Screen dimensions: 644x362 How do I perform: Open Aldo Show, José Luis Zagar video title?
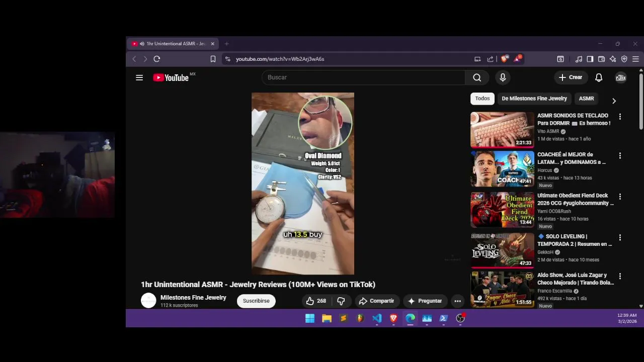(x=576, y=279)
